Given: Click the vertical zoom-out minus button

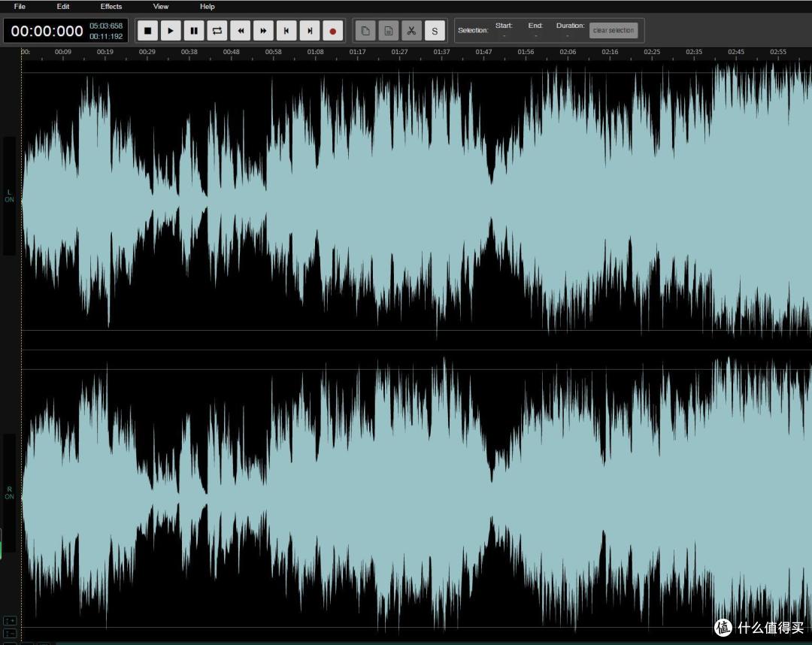Looking at the screenshot, I should pyautogui.click(x=10, y=634).
